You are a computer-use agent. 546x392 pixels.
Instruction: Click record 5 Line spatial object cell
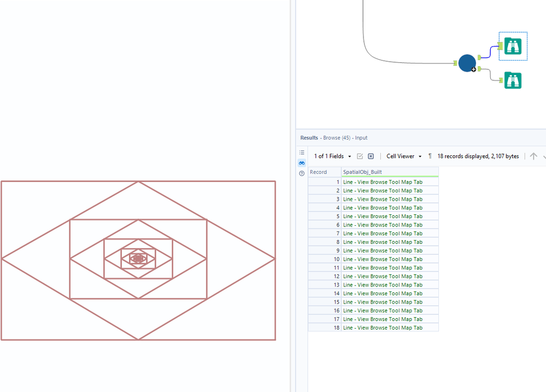tap(390, 217)
